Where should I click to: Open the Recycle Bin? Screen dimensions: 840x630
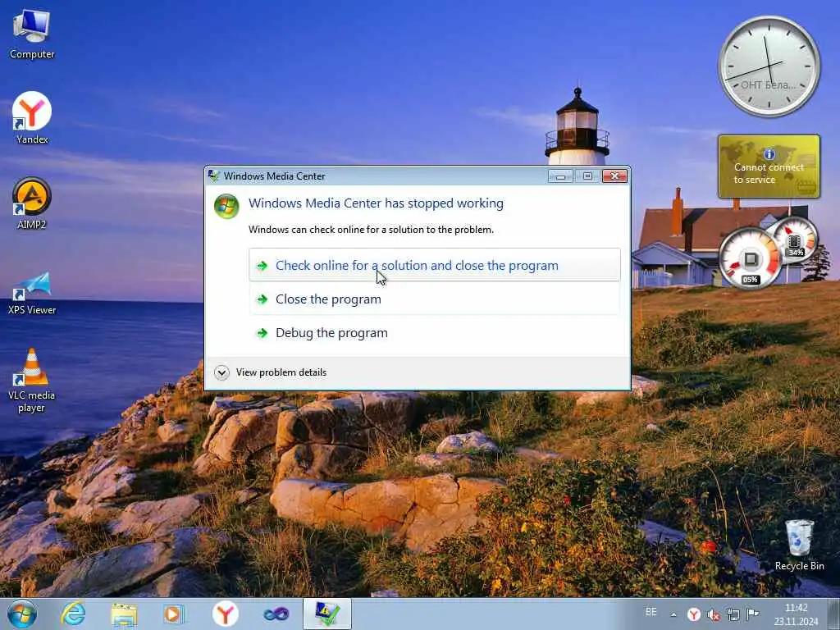coord(799,546)
